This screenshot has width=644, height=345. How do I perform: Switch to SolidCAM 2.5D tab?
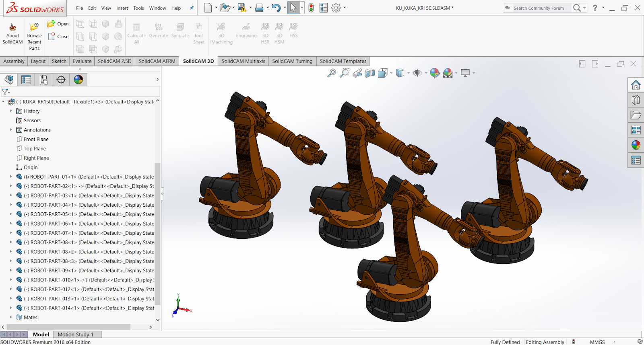tap(114, 61)
